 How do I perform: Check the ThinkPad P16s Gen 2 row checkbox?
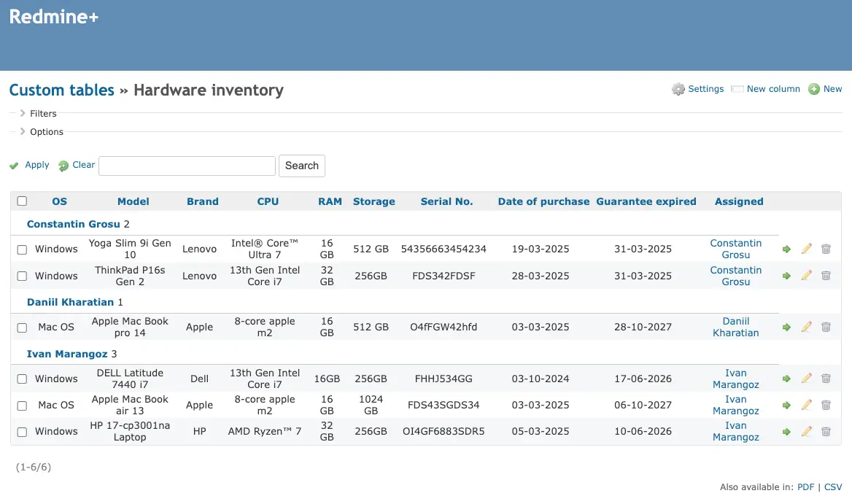pos(21,276)
